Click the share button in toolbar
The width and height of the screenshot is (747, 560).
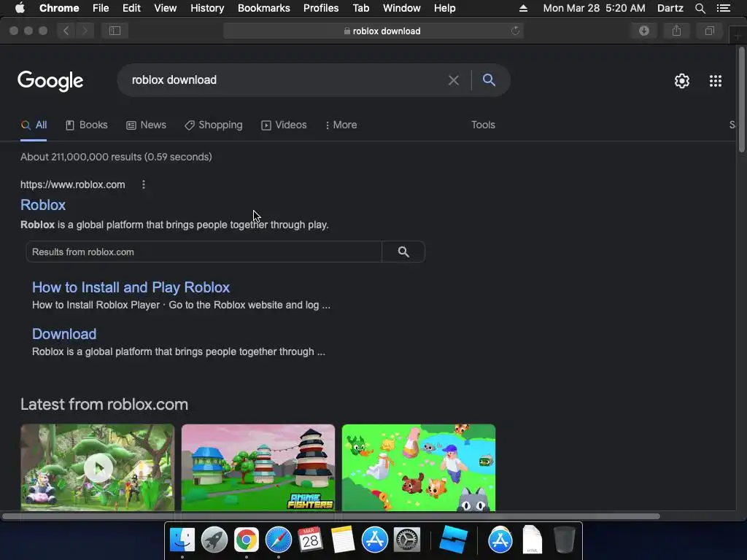pyautogui.click(x=676, y=31)
